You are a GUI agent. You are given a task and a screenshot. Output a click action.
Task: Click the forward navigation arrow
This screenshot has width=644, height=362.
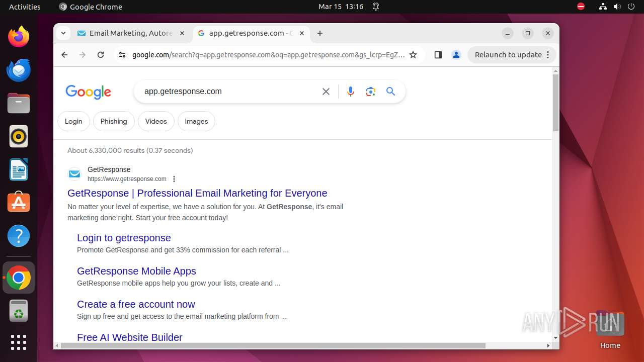tap(83, 55)
